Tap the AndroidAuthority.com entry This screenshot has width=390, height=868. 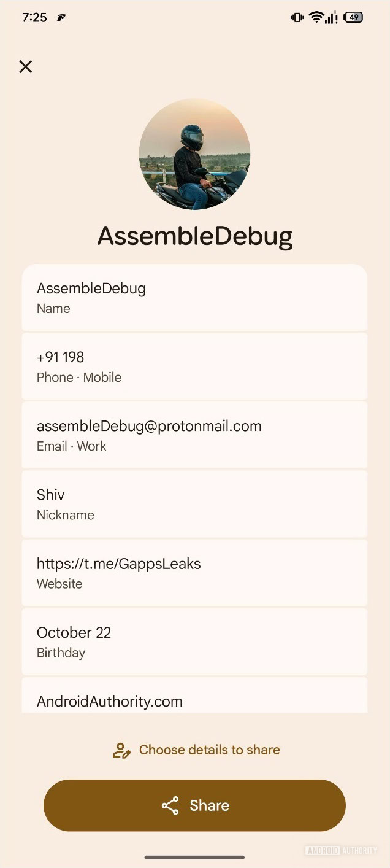click(194, 699)
